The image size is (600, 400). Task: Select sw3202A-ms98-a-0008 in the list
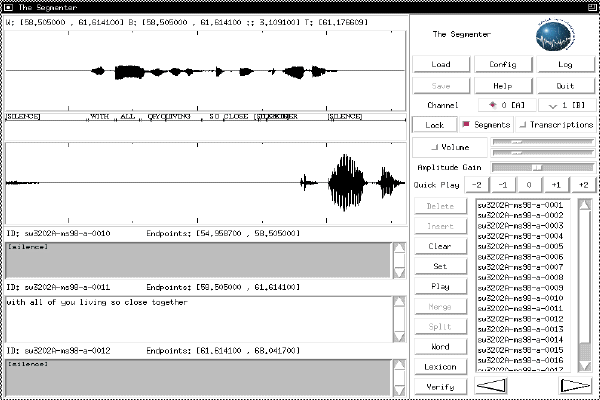(520, 277)
